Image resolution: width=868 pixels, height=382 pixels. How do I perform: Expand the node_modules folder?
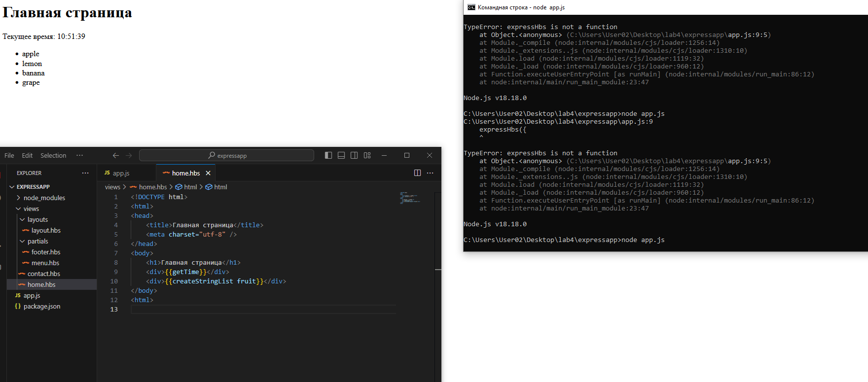coord(44,198)
